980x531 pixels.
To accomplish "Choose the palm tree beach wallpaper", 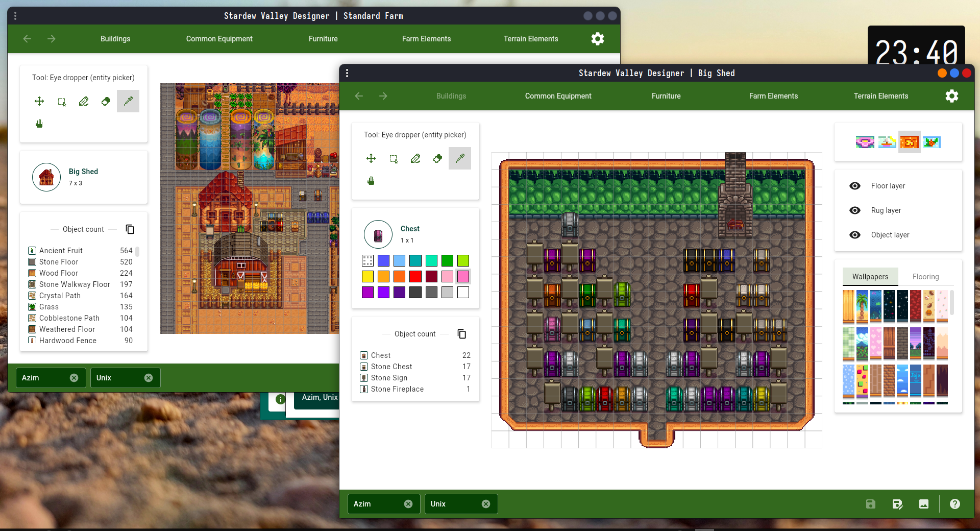I will coord(862,306).
